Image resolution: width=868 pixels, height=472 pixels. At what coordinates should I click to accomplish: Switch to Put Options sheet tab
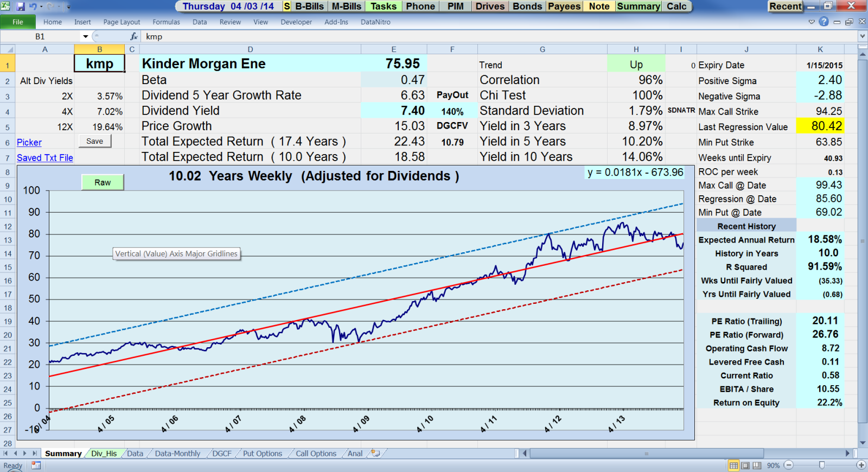263,454
